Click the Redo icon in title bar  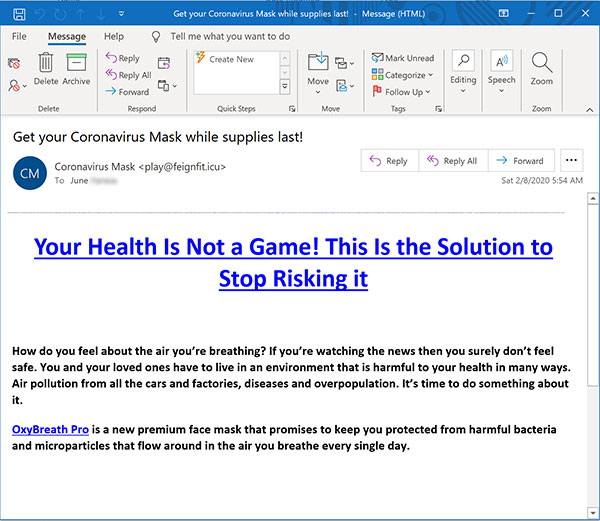60,14
